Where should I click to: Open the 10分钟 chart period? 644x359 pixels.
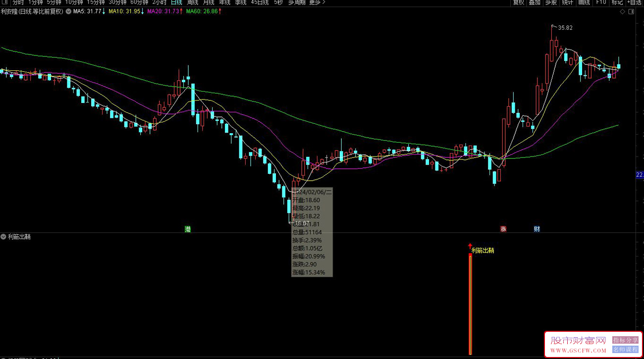tap(74, 2)
